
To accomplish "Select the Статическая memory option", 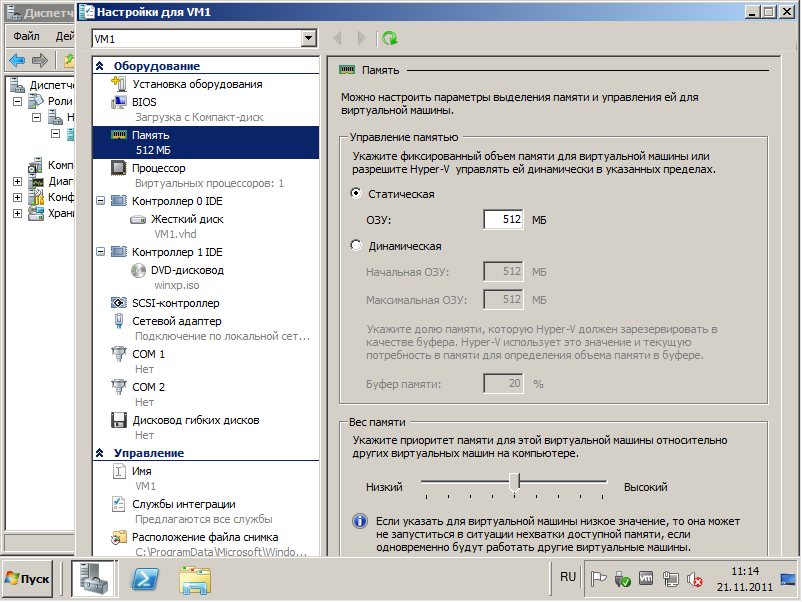I will (x=355, y=193).
